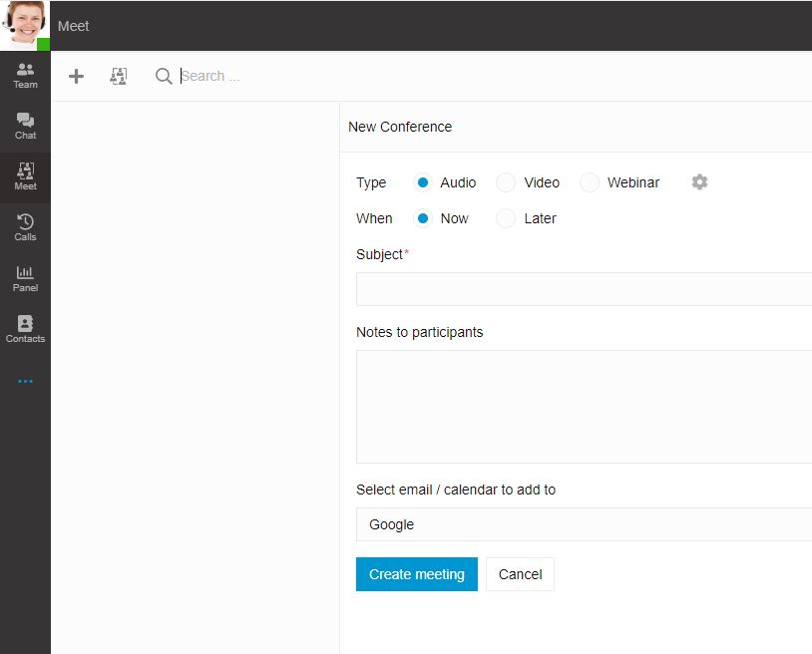Open the Panel section in sidebar
The width and height of the screenshot is (812, 654).
pos(25,278)
